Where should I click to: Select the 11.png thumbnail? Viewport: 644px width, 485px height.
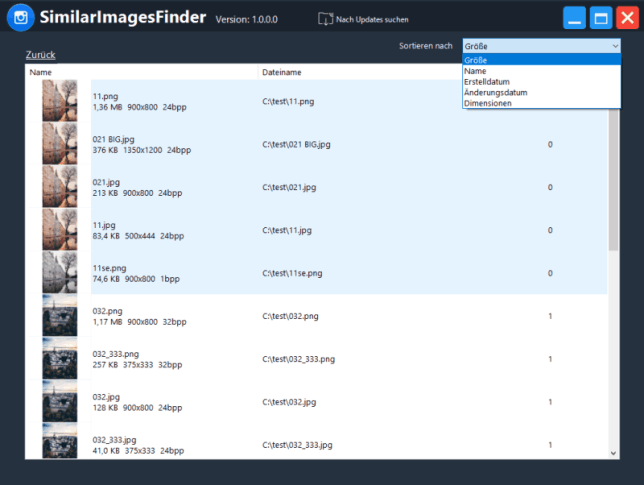tap(59, 101)
